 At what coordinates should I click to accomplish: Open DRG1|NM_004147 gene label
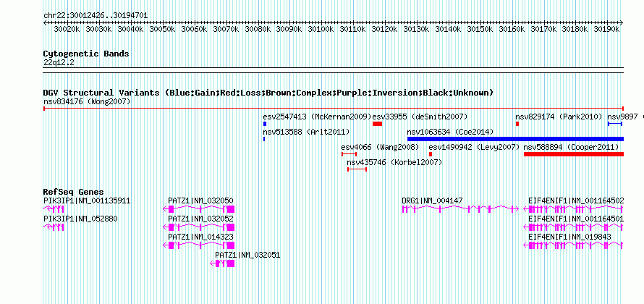432,201
